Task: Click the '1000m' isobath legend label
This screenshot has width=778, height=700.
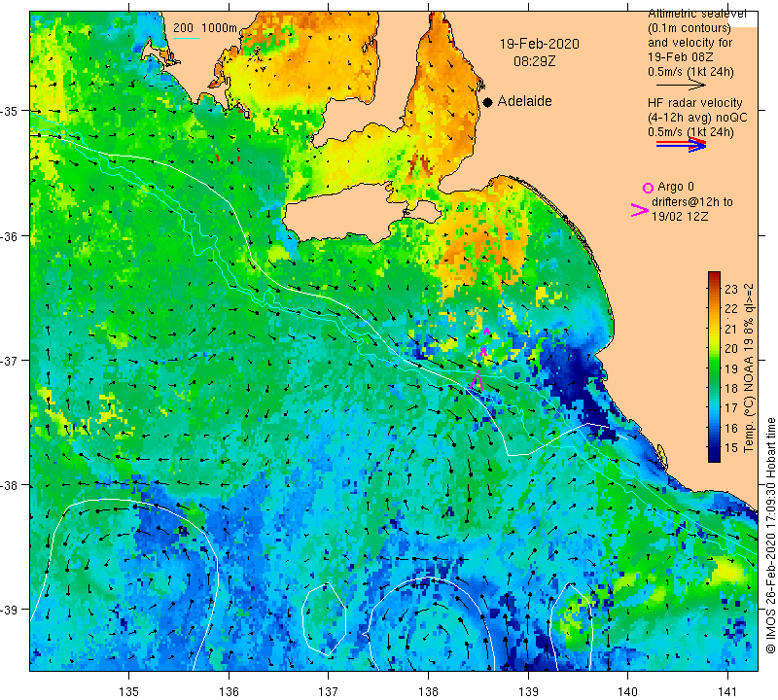Action: [220, 28]
